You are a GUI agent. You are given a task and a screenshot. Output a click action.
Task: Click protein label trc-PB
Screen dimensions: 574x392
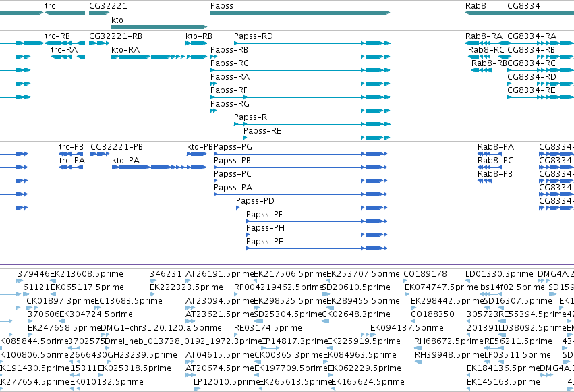[x=71, y=147]
